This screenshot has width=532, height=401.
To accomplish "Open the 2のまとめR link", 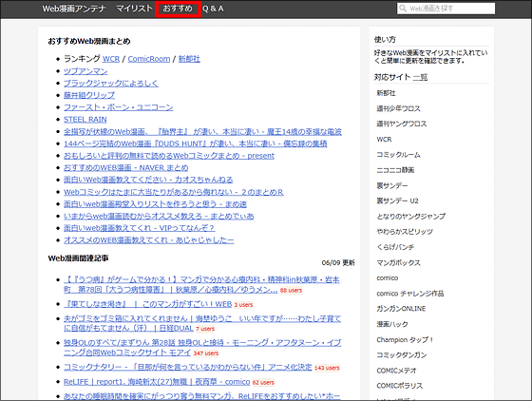I will [x=173, y=192].
